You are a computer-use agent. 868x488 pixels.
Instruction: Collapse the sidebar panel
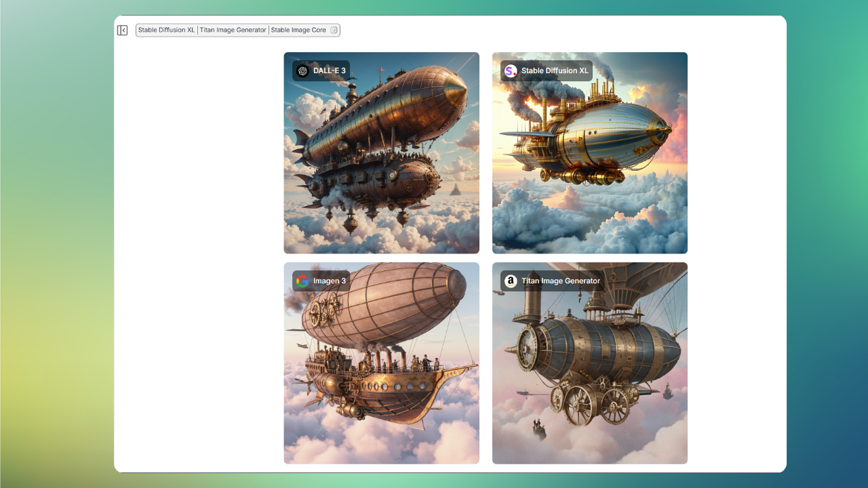122,30
